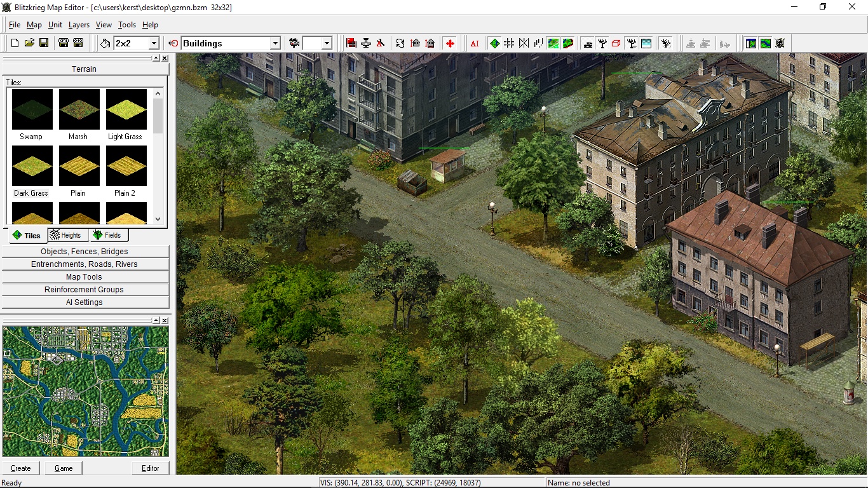Click the minimap overview image
The width and height of the screenshot is (868, 488).
click(86, 391)
